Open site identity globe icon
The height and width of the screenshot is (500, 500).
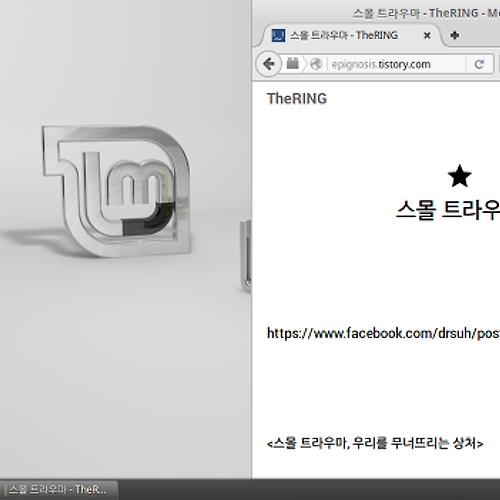[x=316, y=64]
